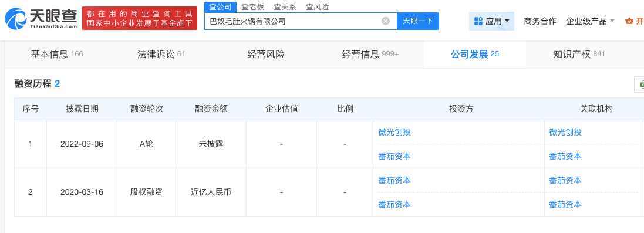This screenshot has width=644, height=233.
Task: Click the 融资轮次 column header
Action: [x=147, y=109]
